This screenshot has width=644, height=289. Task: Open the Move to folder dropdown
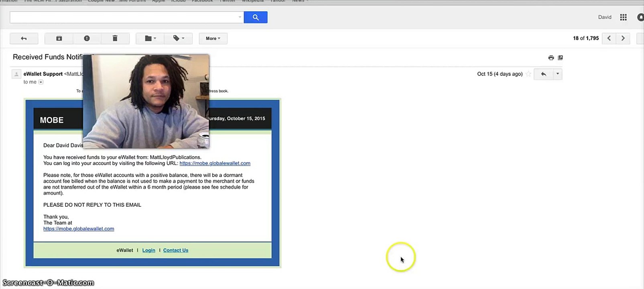tap(150, 39)
